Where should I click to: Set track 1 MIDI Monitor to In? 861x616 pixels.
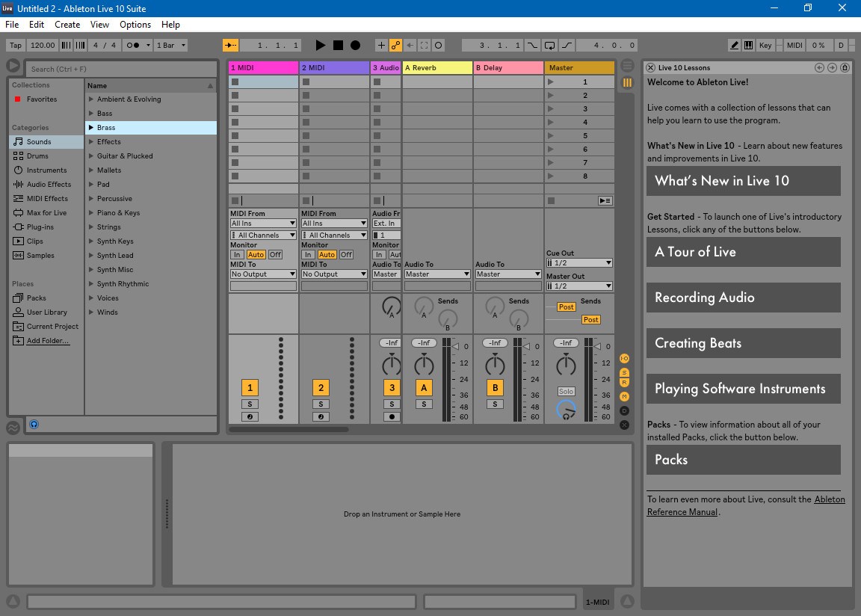pos(237,255)
